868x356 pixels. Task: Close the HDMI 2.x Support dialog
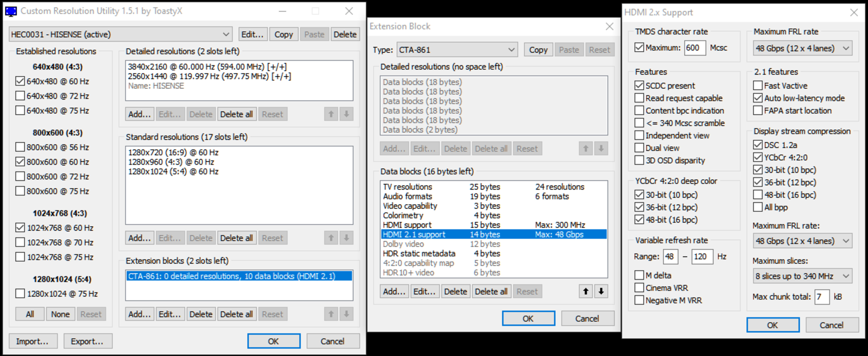(x=854, y=12)
